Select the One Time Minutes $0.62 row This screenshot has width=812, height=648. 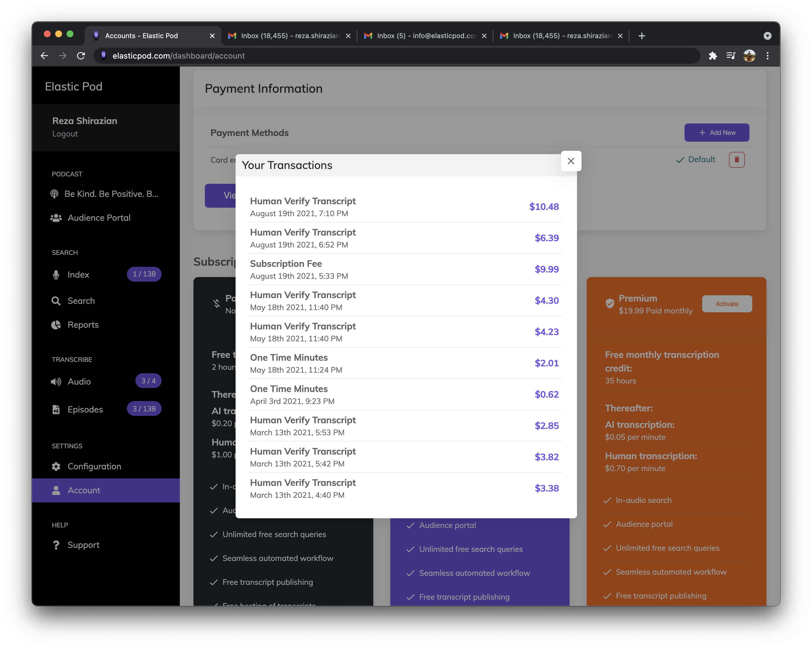pyautogui.click(x=405, y=394)
